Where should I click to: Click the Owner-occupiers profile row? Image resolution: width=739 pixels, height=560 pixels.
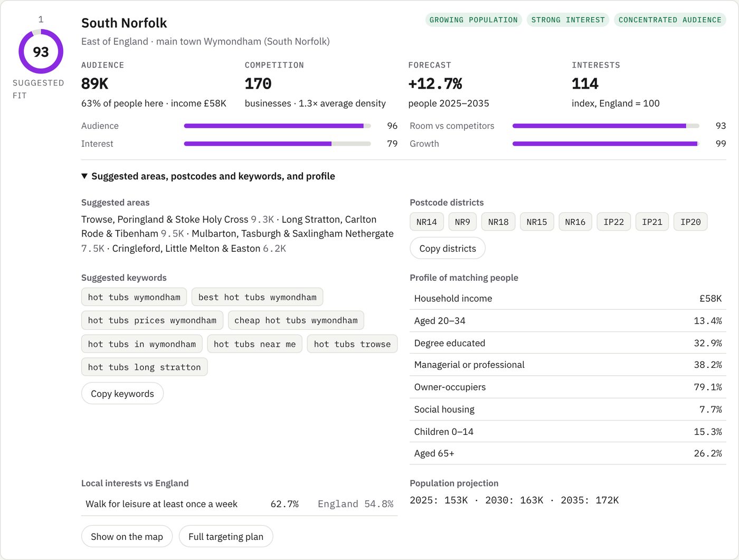(x=568, y=387)
